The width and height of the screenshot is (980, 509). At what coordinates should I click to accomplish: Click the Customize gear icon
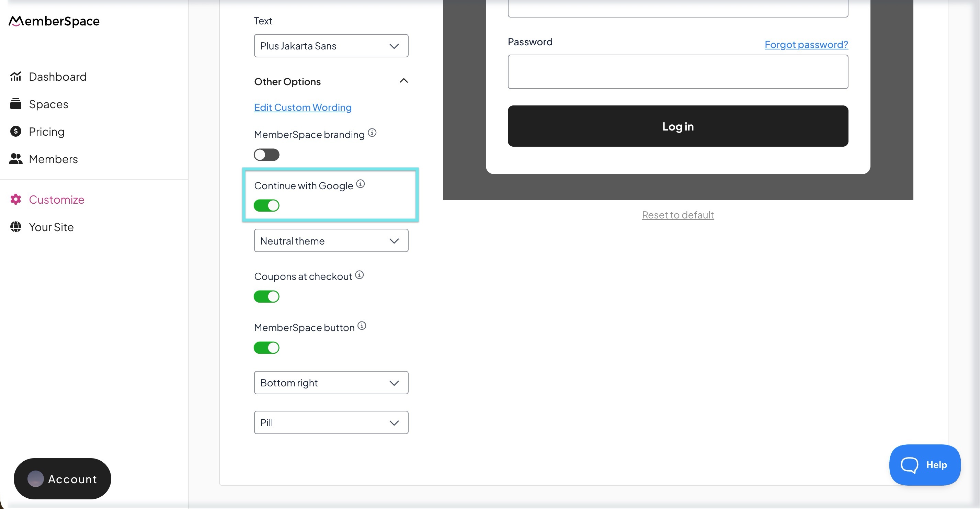coord(15,199)
